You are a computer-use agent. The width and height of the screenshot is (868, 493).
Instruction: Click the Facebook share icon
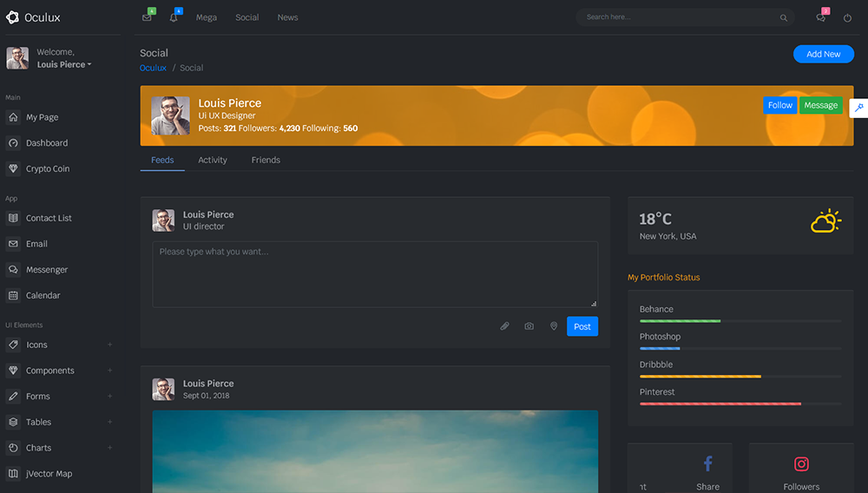[x=707, y=464]
